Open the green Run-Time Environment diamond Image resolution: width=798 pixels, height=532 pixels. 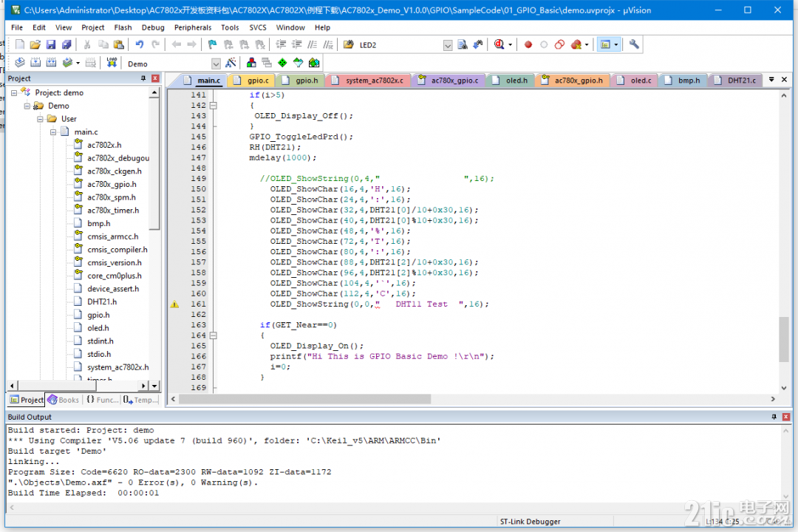pos(282,63)
